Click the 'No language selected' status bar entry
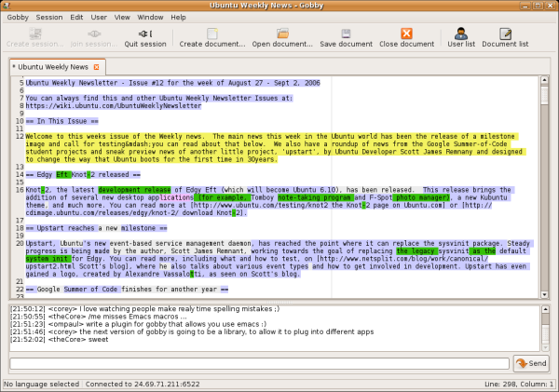The height and width of the screenshot is (392, 559). click(x=41, y=385)
